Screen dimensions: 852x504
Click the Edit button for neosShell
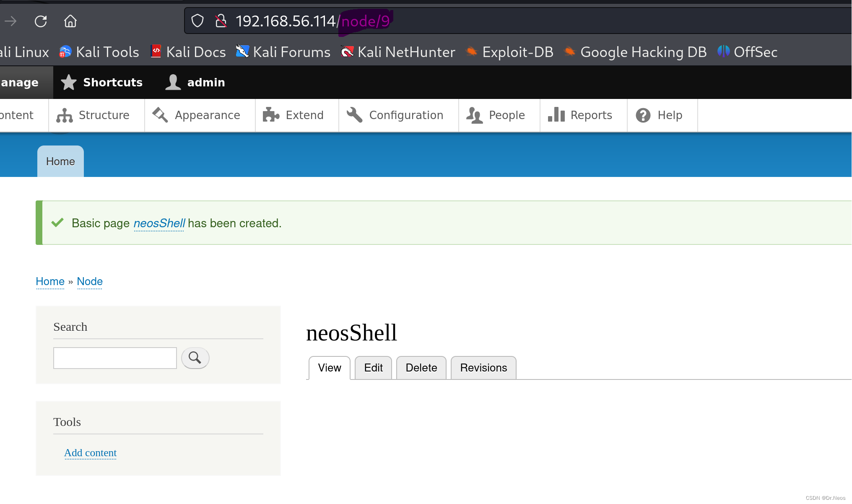point(373,368)
